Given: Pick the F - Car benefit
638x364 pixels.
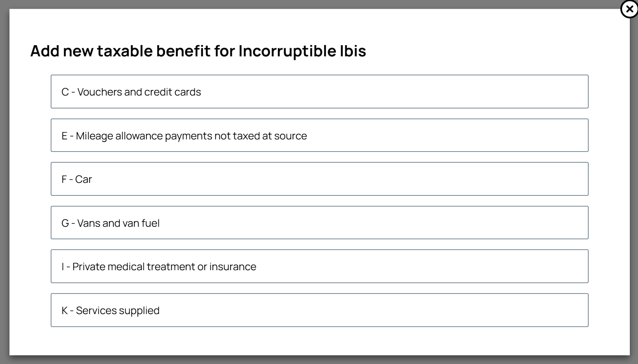Looking at the screenshot, I should pyautogui.click(x=319, y=179).
